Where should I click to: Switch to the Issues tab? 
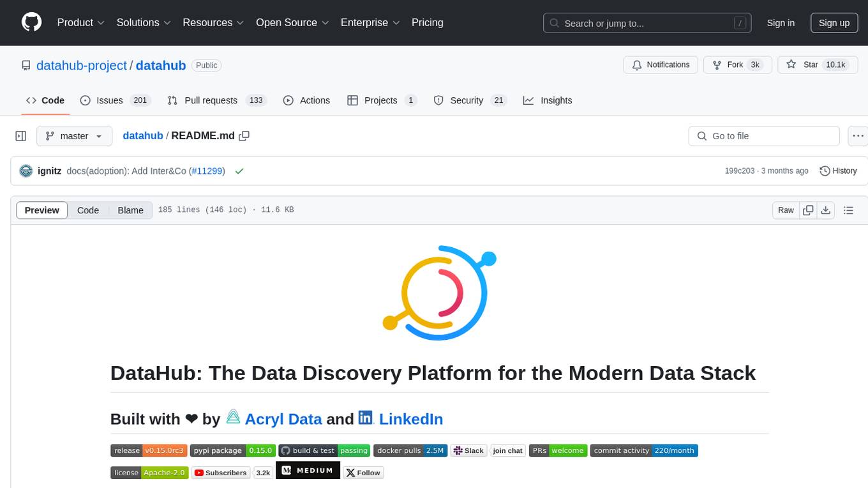tap(114, 100)
